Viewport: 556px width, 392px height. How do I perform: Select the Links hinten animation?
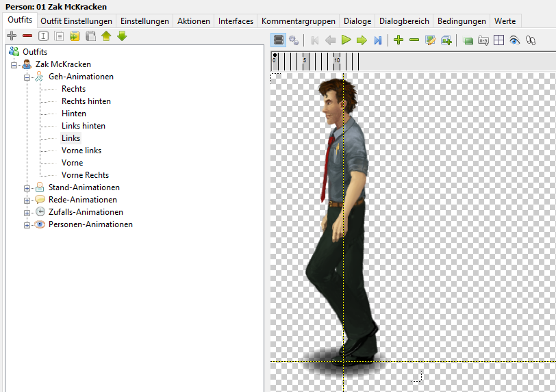84,126
